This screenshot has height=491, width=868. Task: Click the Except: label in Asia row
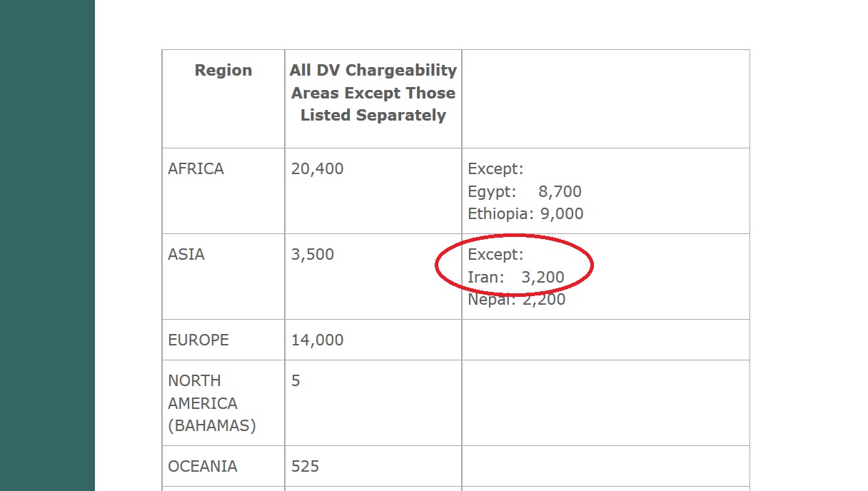coord(495,255)
